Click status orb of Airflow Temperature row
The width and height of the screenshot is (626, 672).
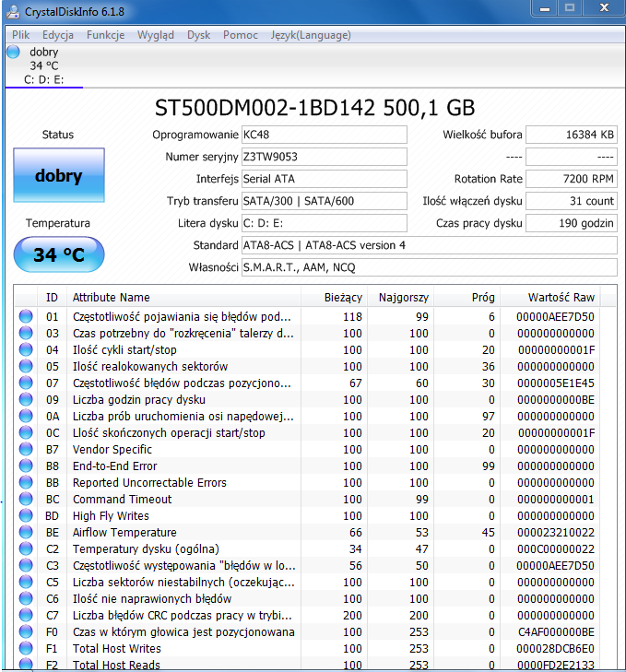(x=26, y=532)
